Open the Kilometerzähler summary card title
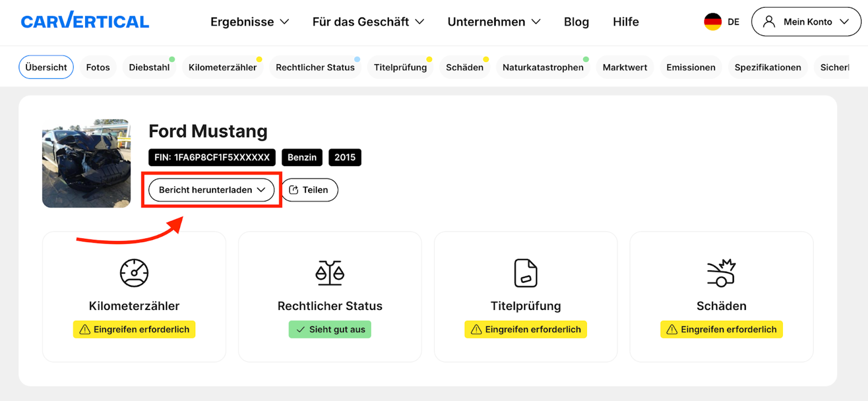This screenshot has width=868, height=401. (x=134, y=306)
